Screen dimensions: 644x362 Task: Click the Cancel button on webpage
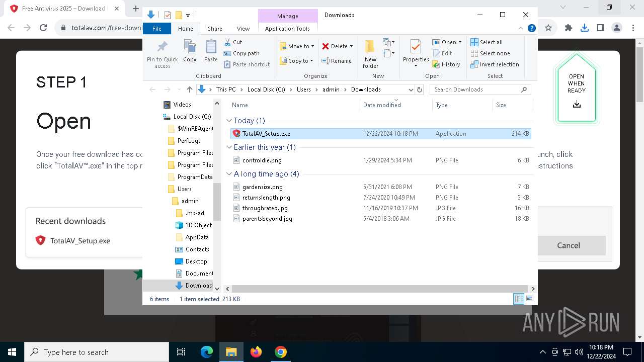(x=569, y=245)
